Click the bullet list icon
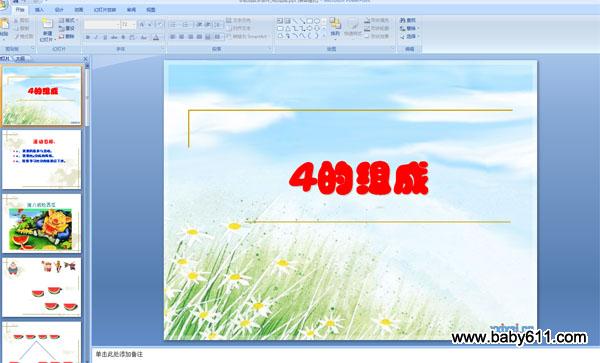This screenshot has height=363, width=600. 173,25
